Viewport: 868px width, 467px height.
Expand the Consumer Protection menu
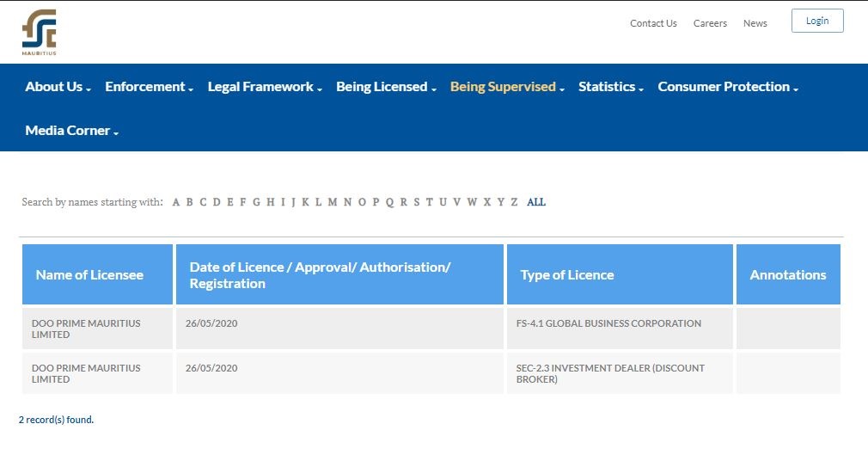tap(728, 86)
